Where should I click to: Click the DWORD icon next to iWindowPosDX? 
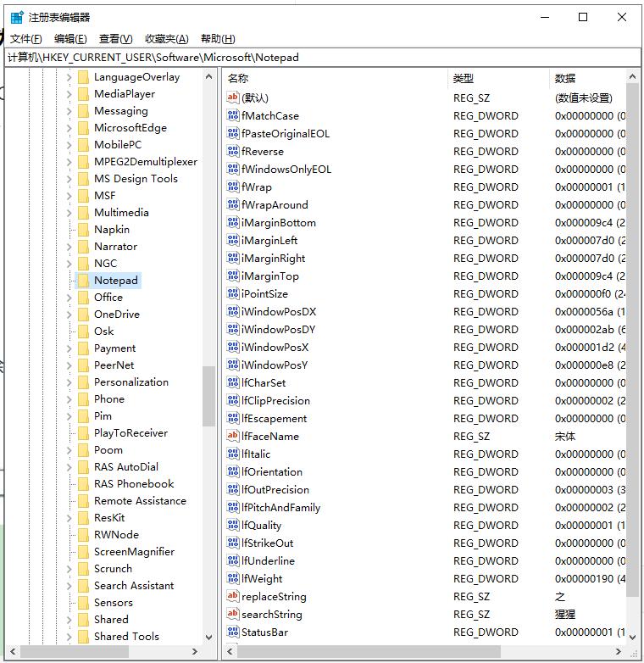pos(233,311)
